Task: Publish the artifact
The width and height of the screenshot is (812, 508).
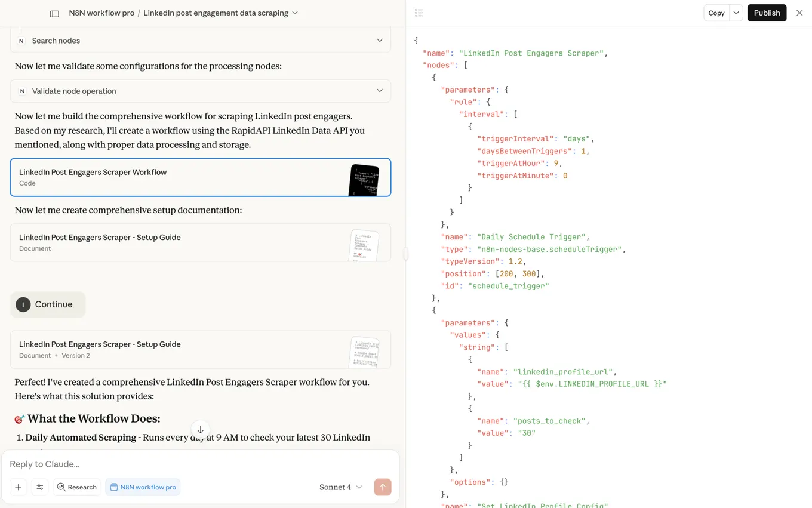Action: (767, 13)
